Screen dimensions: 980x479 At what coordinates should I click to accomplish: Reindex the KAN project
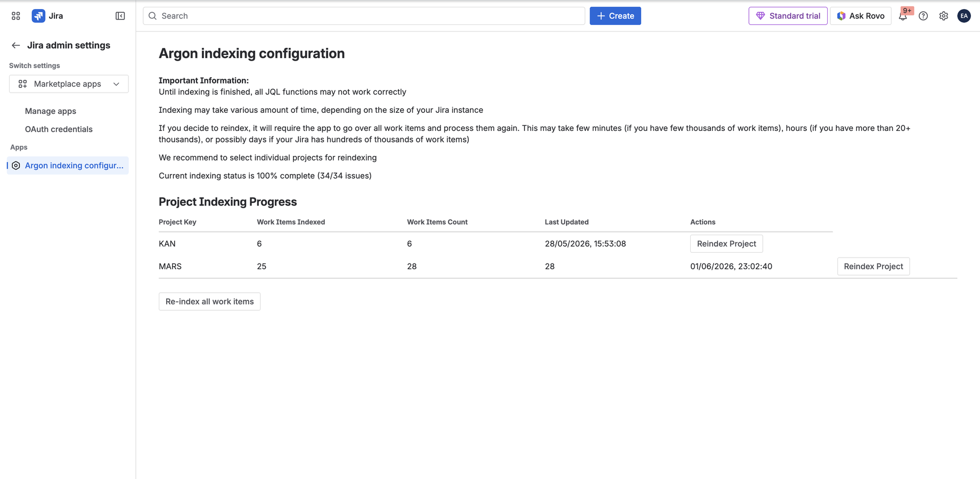[726, 244]
